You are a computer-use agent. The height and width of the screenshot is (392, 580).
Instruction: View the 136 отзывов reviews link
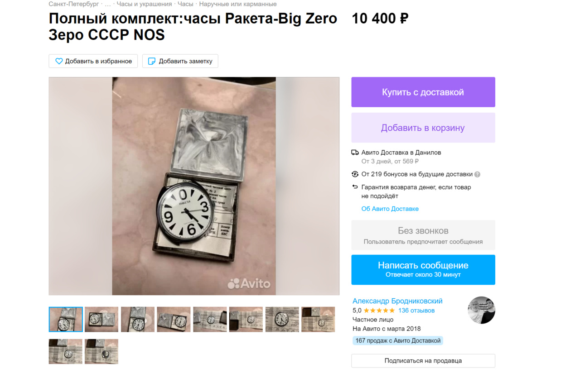pyautogui.click(x=416, y=311)
